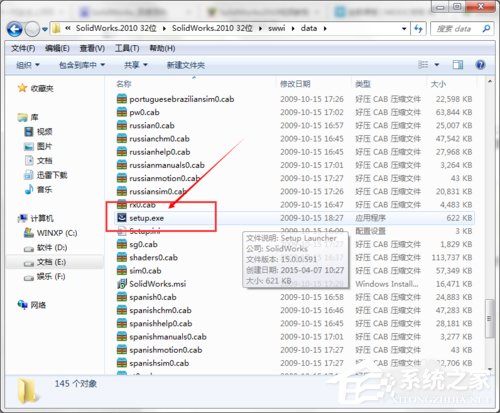Select russian0.cab file icon

tap(122, 125)
